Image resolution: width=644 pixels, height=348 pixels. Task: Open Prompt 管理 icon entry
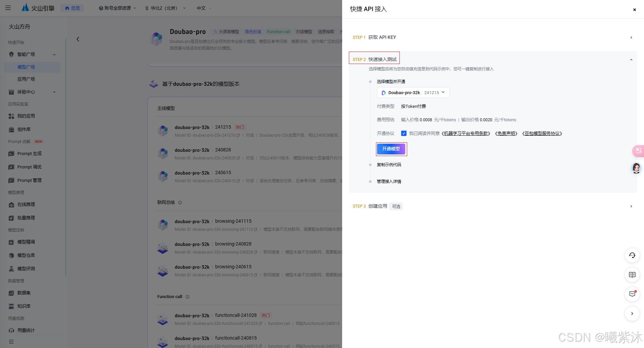11,181
